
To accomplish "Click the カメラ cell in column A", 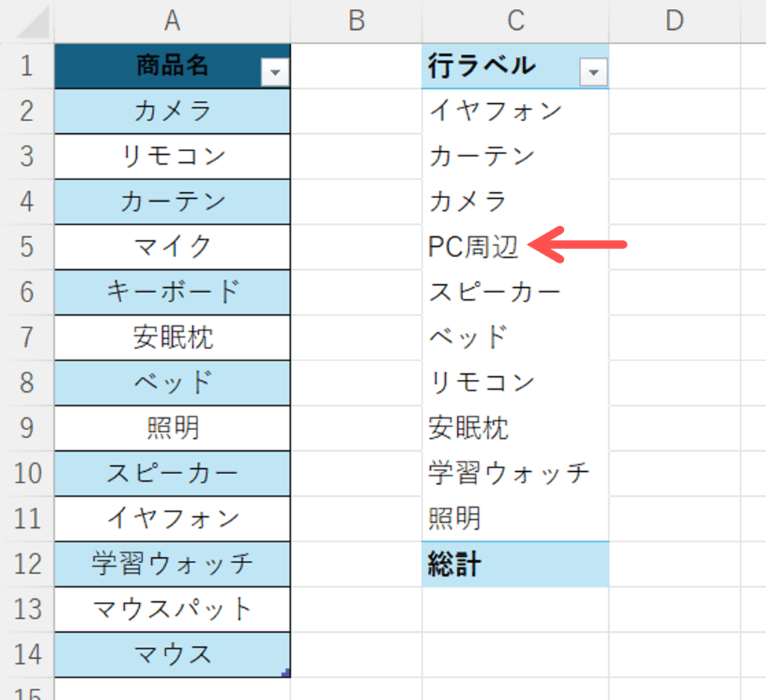I will click(x=172, y=111).
